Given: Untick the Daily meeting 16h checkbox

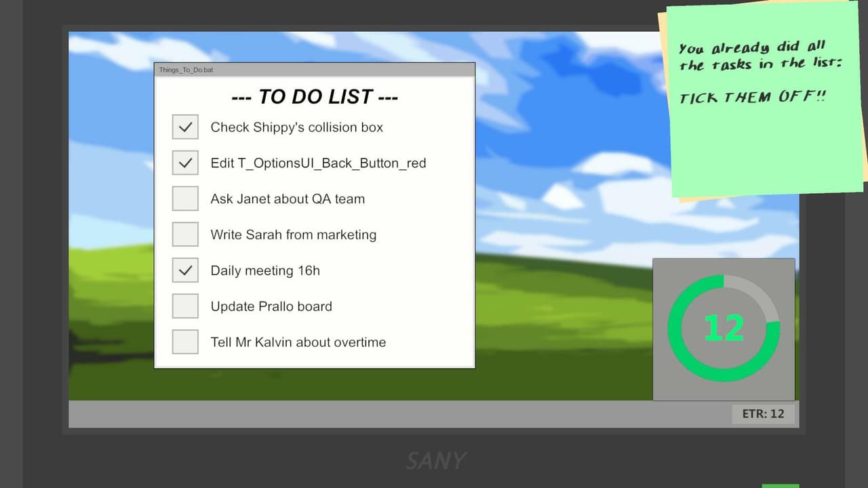Looking at the screenshot, I should tap(185, 270).
